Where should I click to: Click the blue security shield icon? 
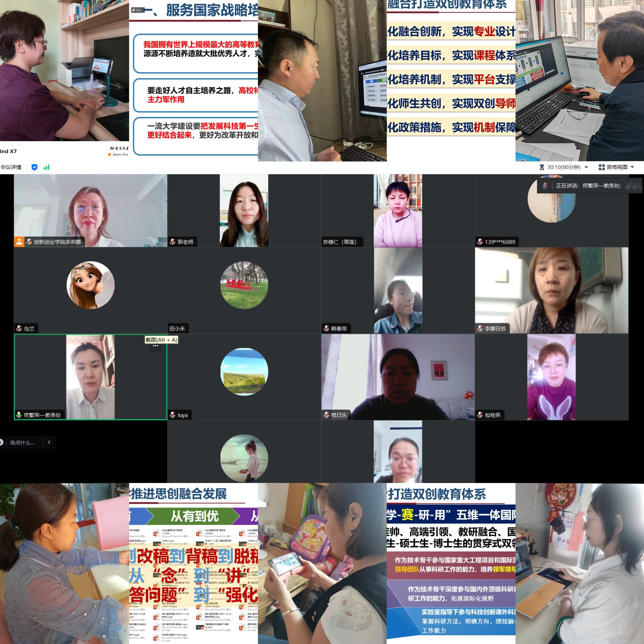pyautogui.click(x=34, y=167)
